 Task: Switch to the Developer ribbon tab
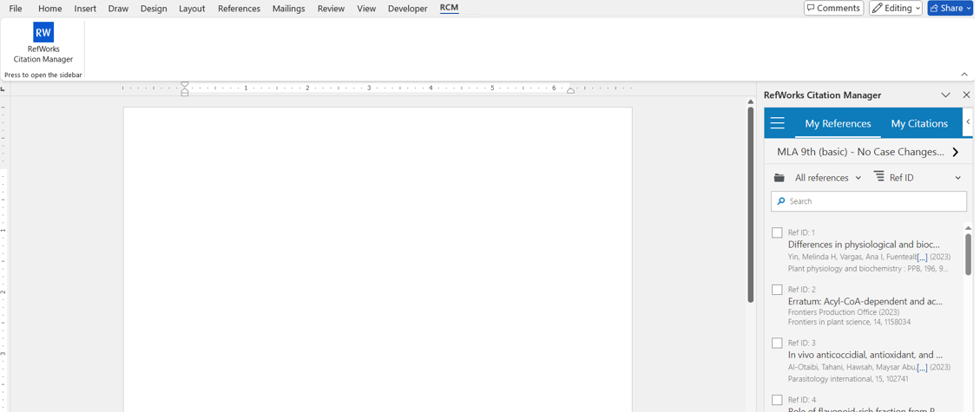pos(407,9)
